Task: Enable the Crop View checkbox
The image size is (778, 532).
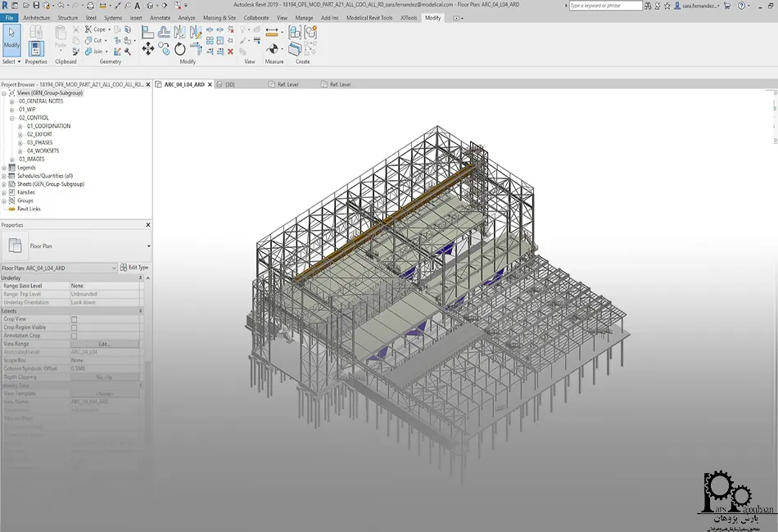Action: pos(74,319)
